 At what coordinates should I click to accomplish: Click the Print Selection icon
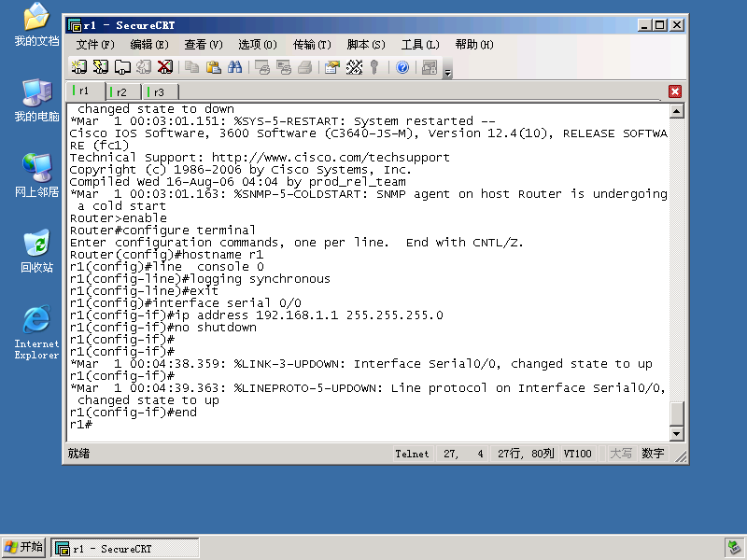pos(284,67)
